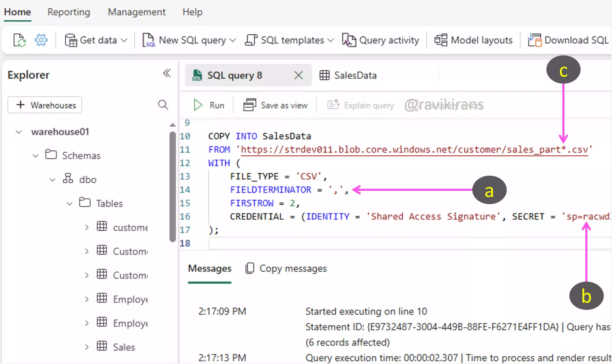This screenshot has height=364, width=612.
Task: Collapse the Tables folder
Action: 70,203
